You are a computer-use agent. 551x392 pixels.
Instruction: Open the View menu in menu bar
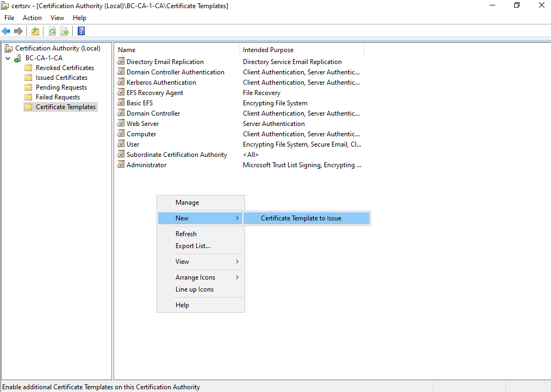tap(57, 18)
